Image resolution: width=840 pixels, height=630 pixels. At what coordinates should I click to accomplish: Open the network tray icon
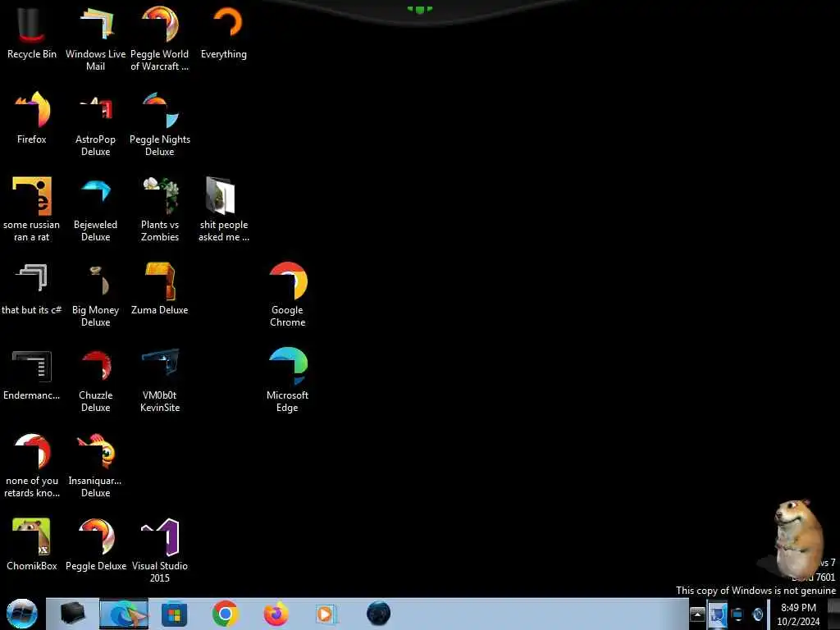click(737, 614)
